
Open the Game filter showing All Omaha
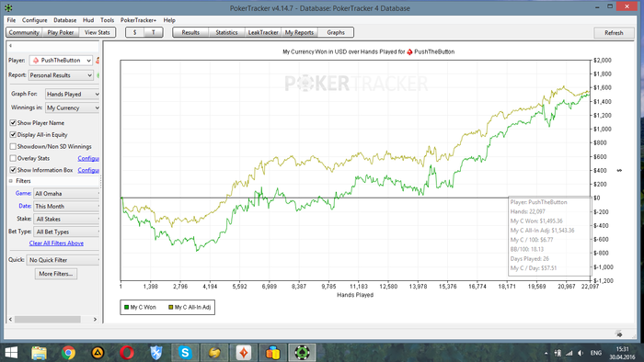coord(66,194)
